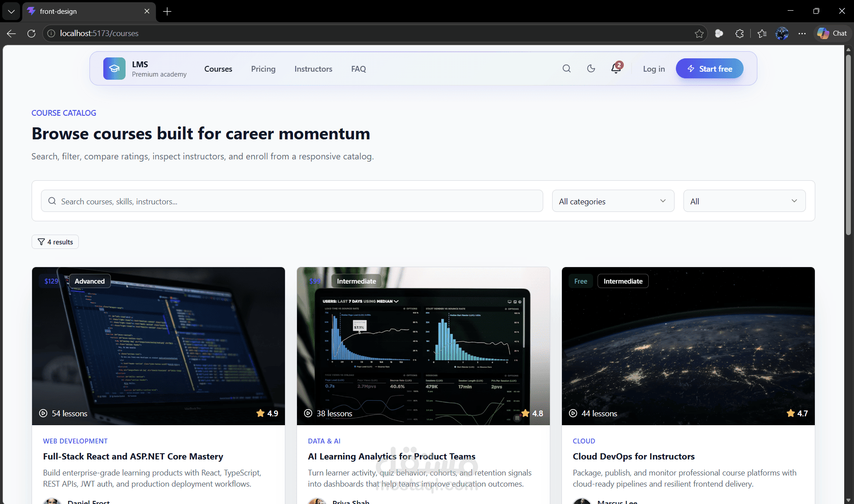Go back with the browser back arrow
The image size is (854, 504).
point(12,33)
